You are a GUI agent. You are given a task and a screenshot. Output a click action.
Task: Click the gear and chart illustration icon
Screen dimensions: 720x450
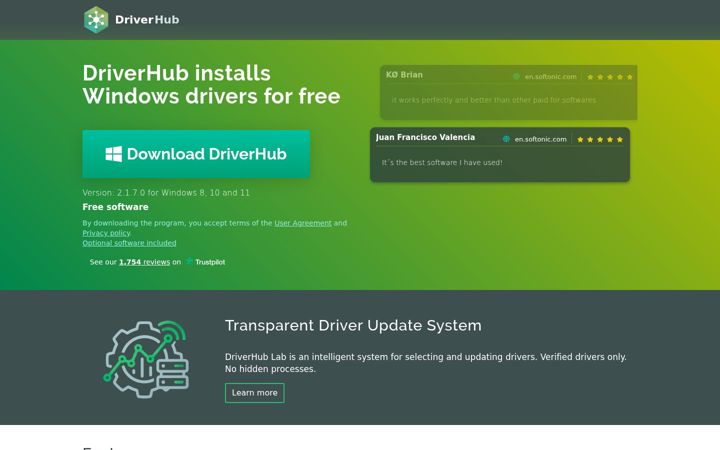146,359
